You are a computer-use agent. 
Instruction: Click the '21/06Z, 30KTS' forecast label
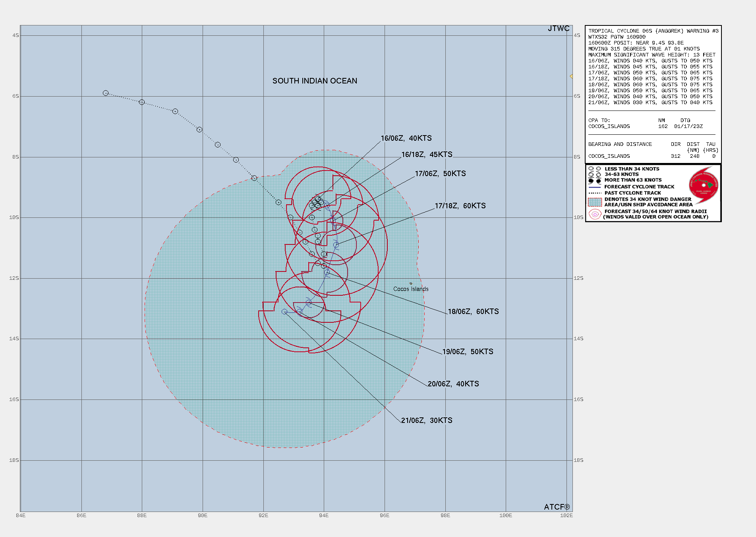(427, 421)
